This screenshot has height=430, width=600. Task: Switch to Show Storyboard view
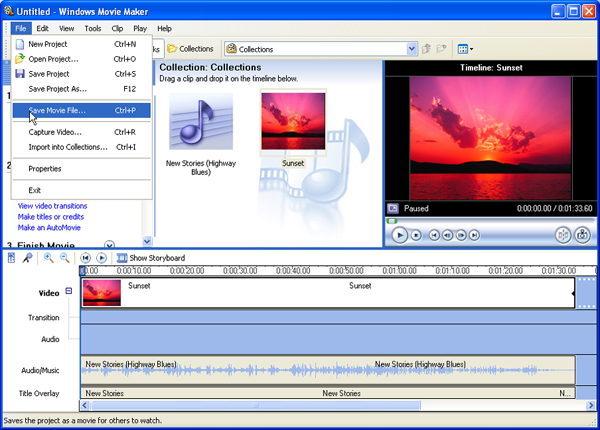(x=151, y=258)
